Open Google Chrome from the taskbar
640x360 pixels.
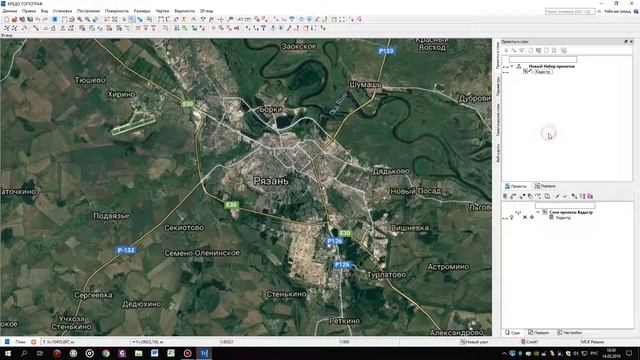click(106, 353)
